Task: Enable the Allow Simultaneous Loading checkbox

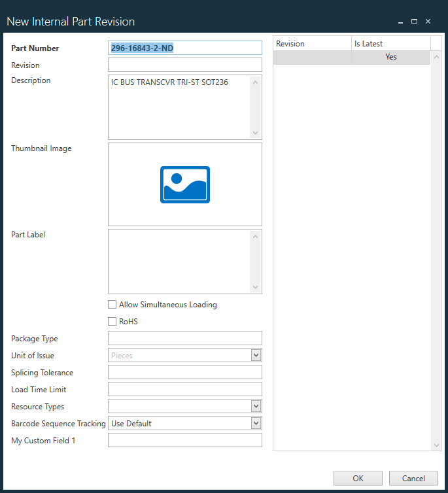Action: [x=112, y=305]
